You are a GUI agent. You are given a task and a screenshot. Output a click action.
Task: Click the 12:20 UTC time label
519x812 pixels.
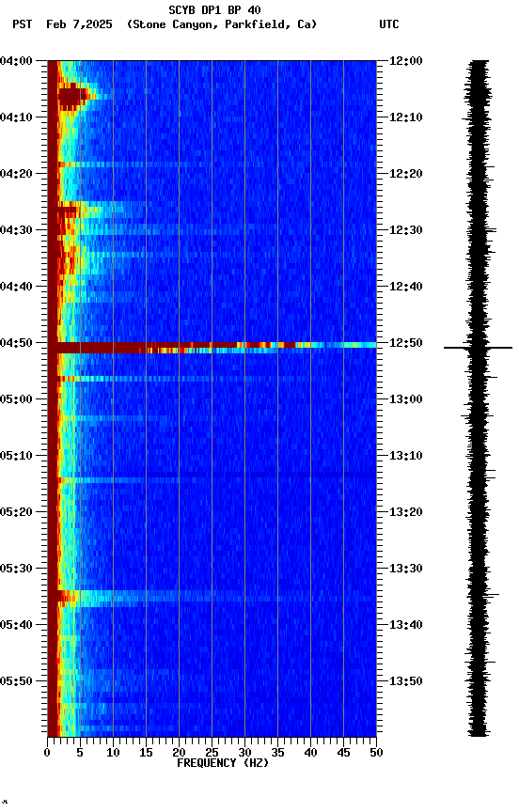tap(406, 174)
